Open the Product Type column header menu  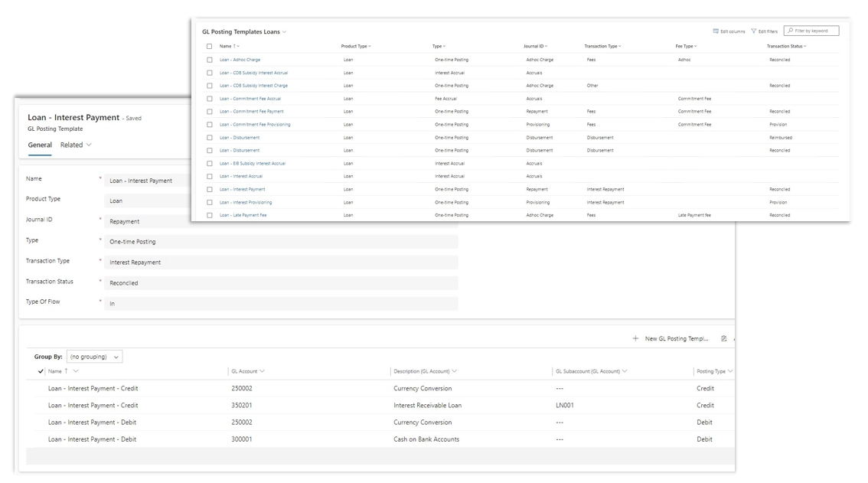click(x=356, y=47)
